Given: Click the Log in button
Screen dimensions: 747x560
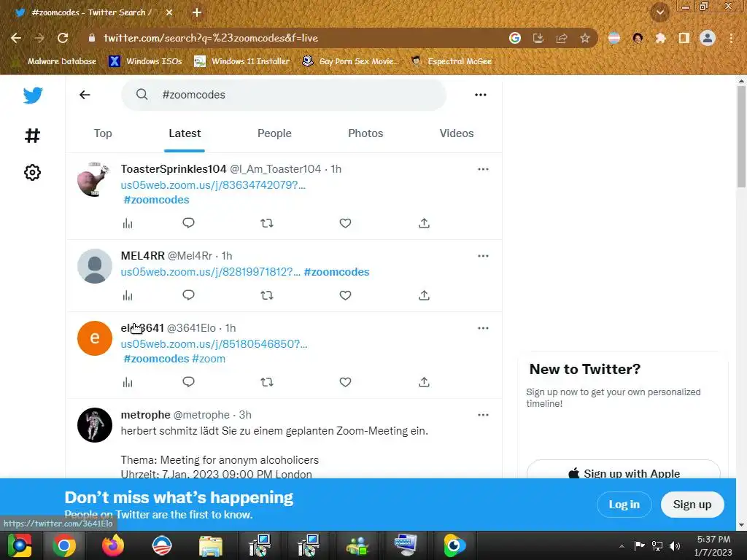Looking at the screenshot, I should [x=624, y=505].
